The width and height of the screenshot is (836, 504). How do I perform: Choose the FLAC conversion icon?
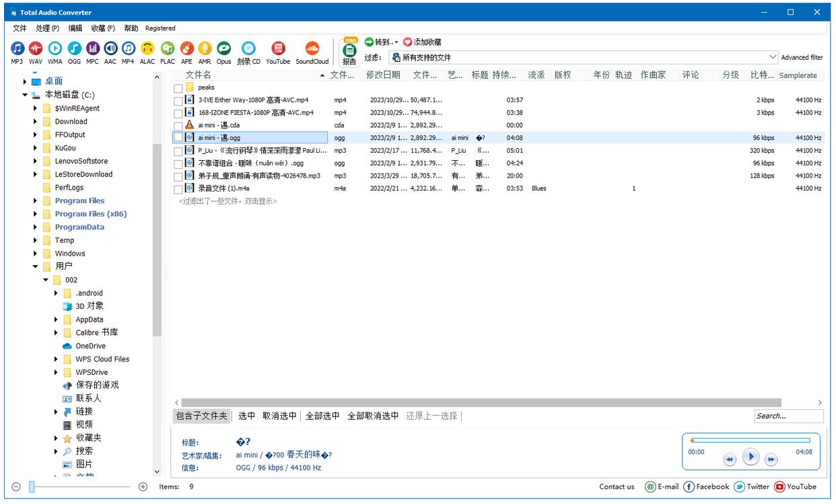click(x=168, y=49)
